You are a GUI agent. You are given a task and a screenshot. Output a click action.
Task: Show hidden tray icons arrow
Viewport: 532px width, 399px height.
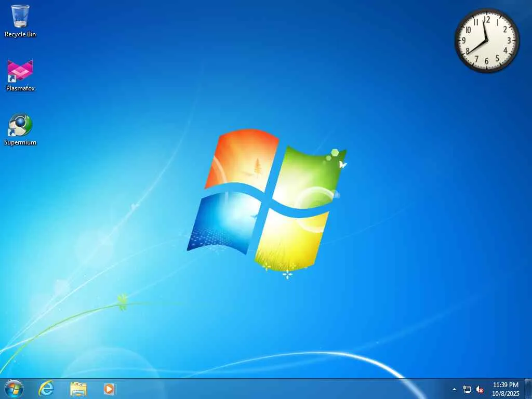[454, 390]
